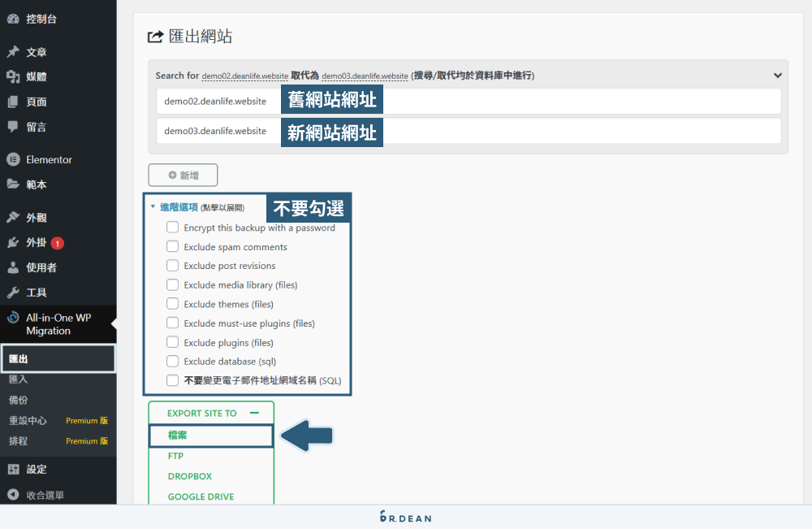Open the All-in-One WP Migration menu icon
812x529 pixels.
click(x=11, y=317)
